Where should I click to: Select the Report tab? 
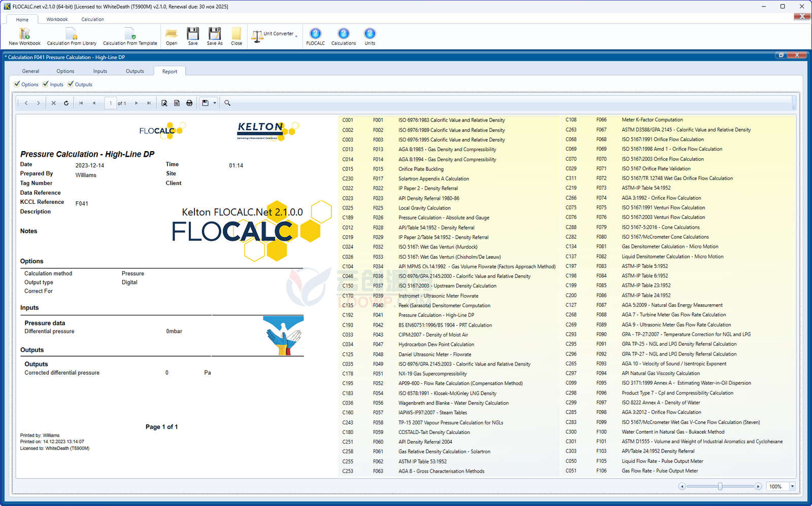pos(170,71)
